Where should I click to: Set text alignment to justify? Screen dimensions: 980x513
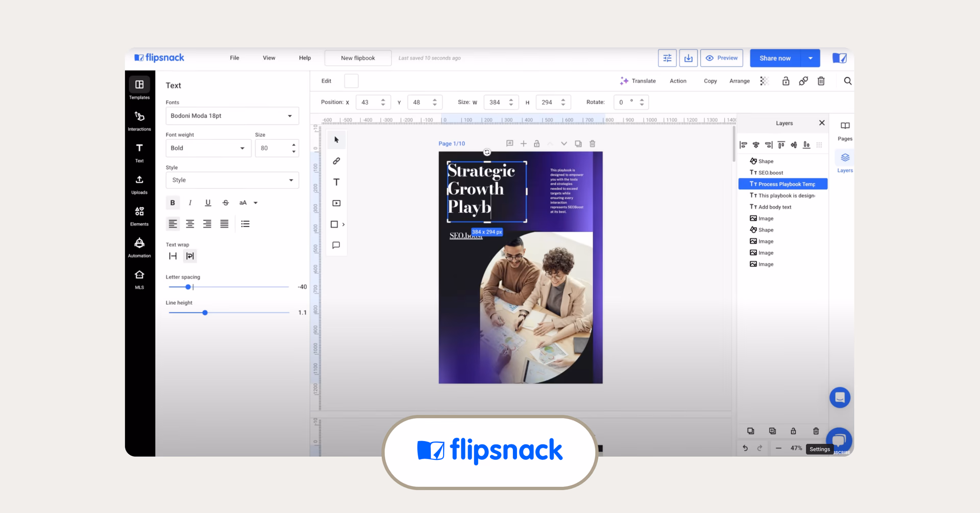224,224
